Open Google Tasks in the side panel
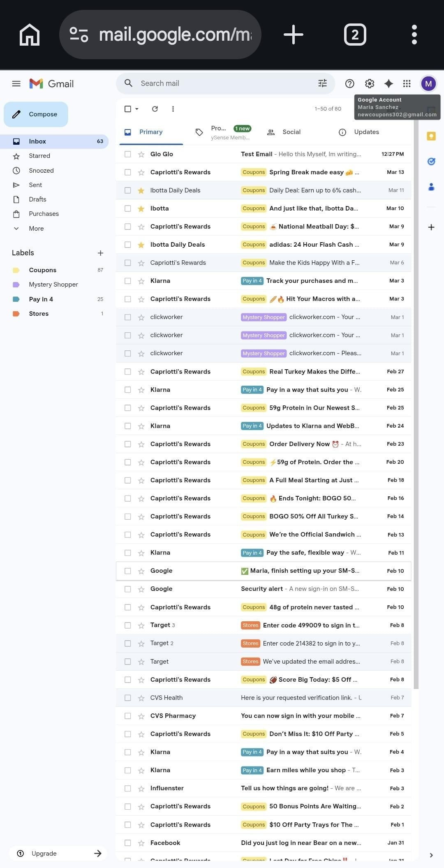Image resolution: width=444 pixels, height=868 pixels. [431, 162]
